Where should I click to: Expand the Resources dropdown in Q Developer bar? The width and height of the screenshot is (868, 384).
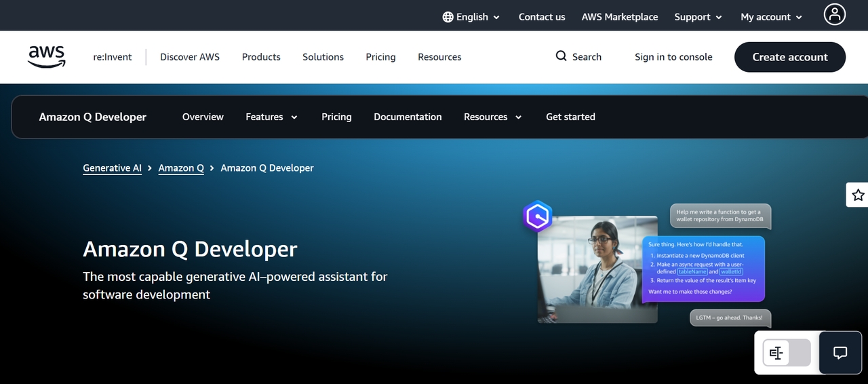(x=493, y=117)
